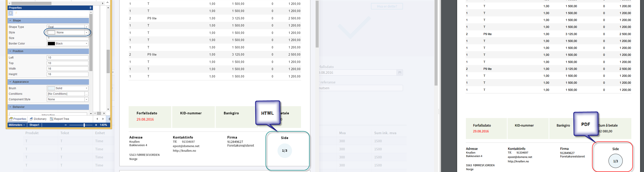The height and width of the screenshot is (172, 644).
Task: Open the Report Tree tab
Action: (x=59, y=119)
